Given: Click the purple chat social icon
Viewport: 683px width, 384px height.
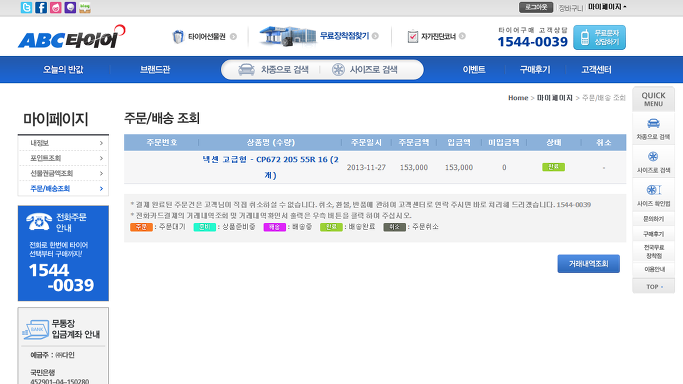Looking at the screenshot, I should [x=70, y=7].
